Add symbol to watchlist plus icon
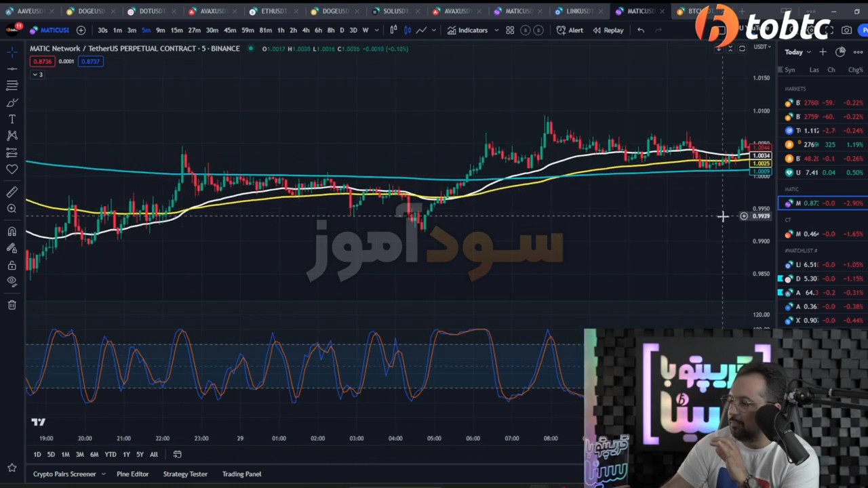Viewport: 868px width, 488px height. [823, 52]
